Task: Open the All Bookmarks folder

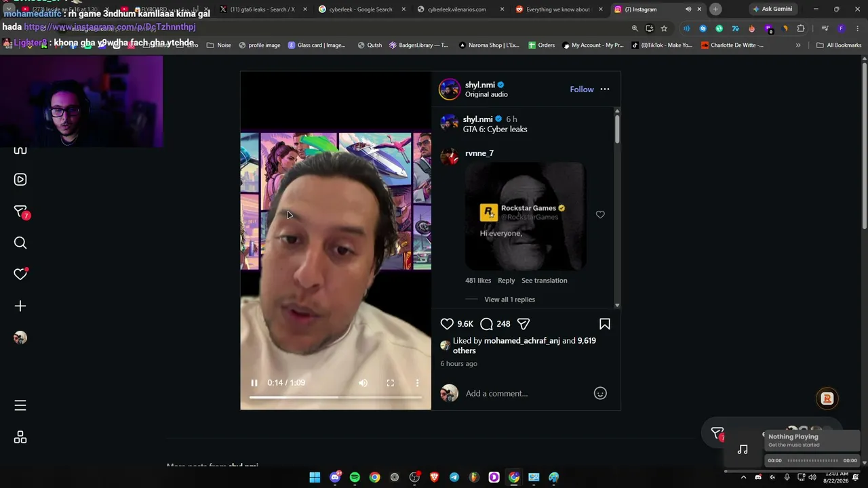Action: point(839,45)
